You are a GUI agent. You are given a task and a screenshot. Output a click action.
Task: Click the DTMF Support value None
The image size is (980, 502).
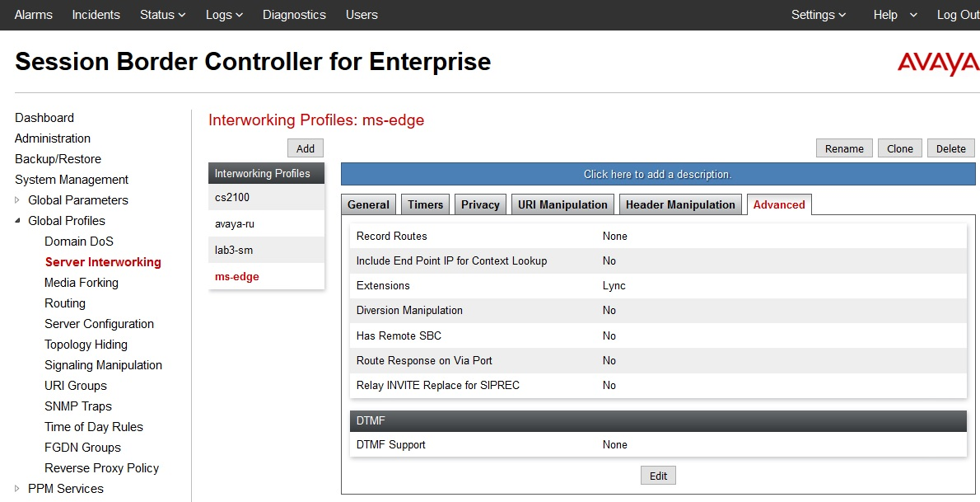tap(615, 444)
